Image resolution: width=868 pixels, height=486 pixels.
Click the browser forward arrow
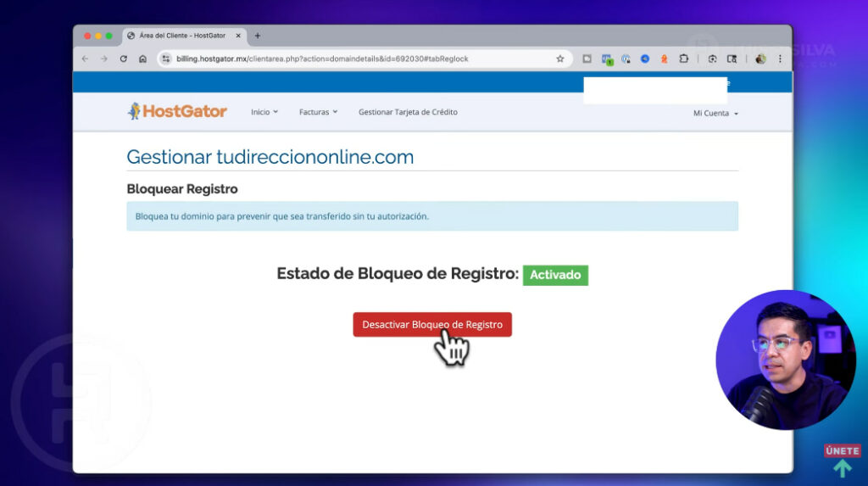tap(104, 59)
